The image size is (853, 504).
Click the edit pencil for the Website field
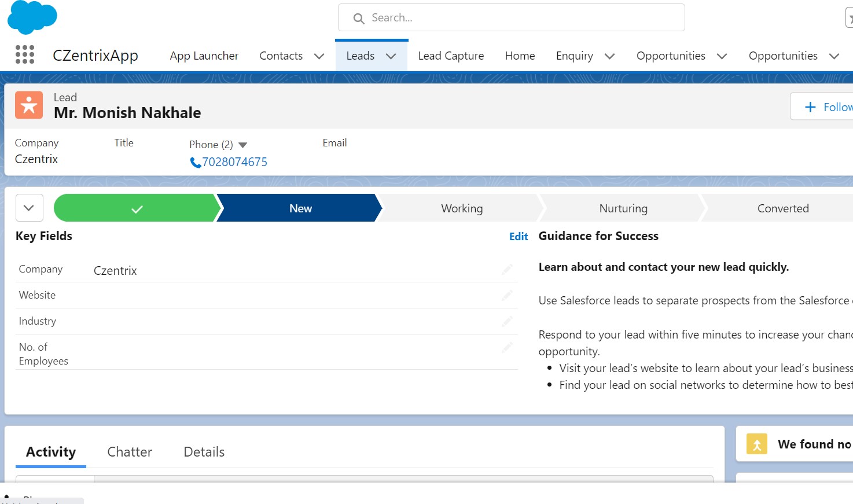(506, 295)
